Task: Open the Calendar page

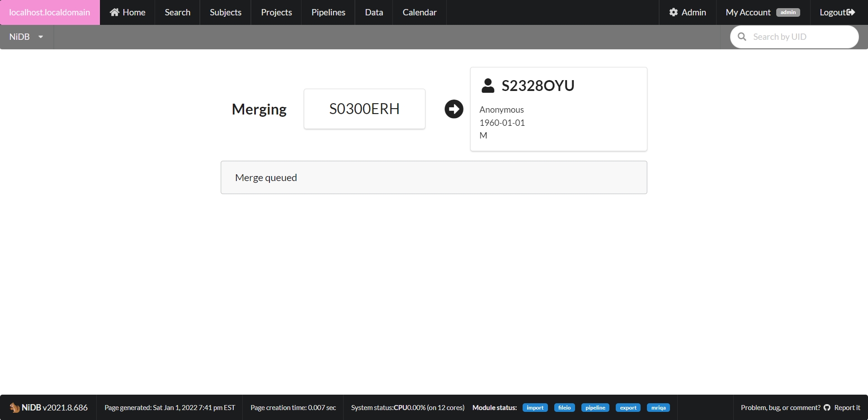Action: [x=419, y=12]
